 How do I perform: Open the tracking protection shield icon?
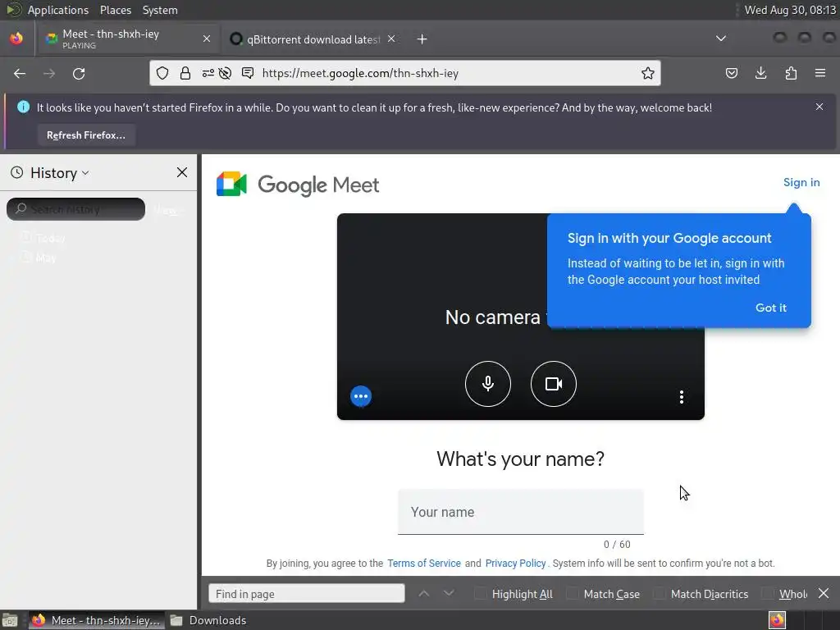pos(162,73)
